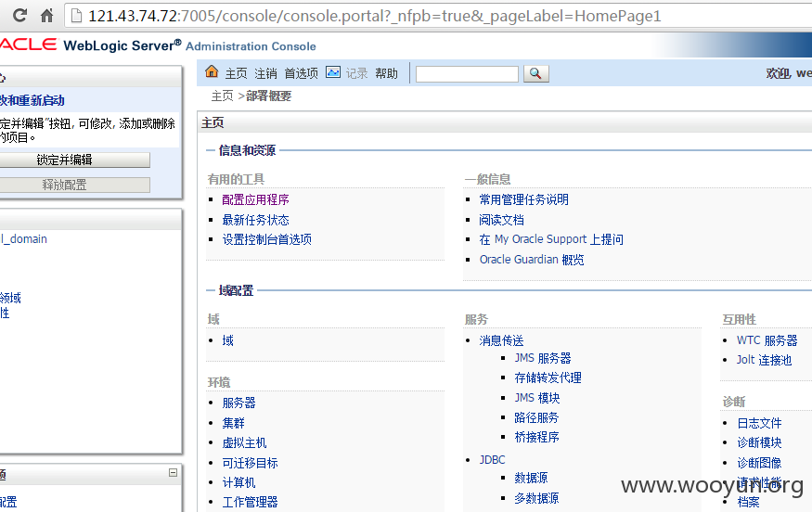Screen dimensions: 812x512
Task: Open WTC 服务器 link
Action: pyautogui.click(x=767, y=340)
